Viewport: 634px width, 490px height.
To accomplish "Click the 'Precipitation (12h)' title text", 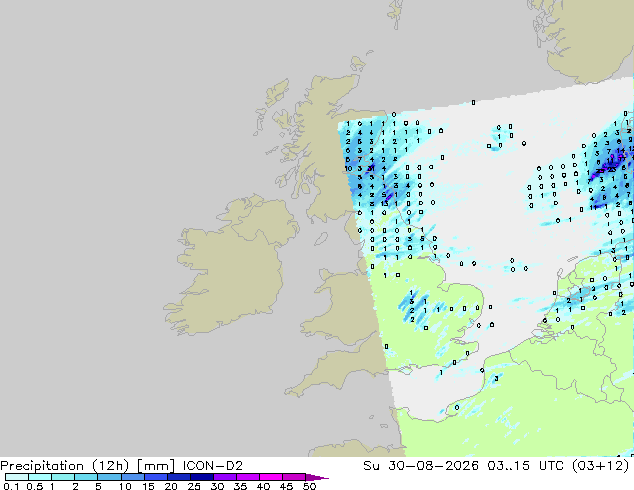I will pyautogui.click(x=65, y=466).
